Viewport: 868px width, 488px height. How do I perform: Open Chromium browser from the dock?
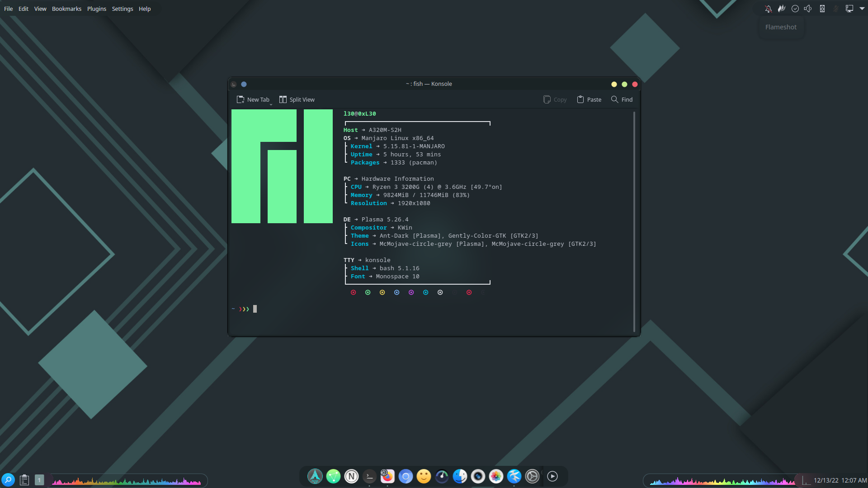point(406,477)
